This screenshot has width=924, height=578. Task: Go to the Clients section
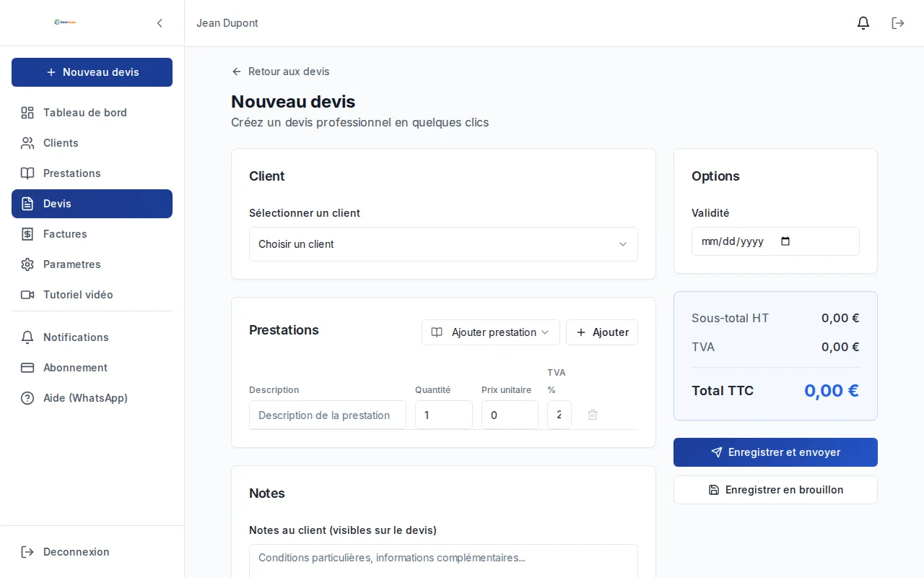point(92,143)
